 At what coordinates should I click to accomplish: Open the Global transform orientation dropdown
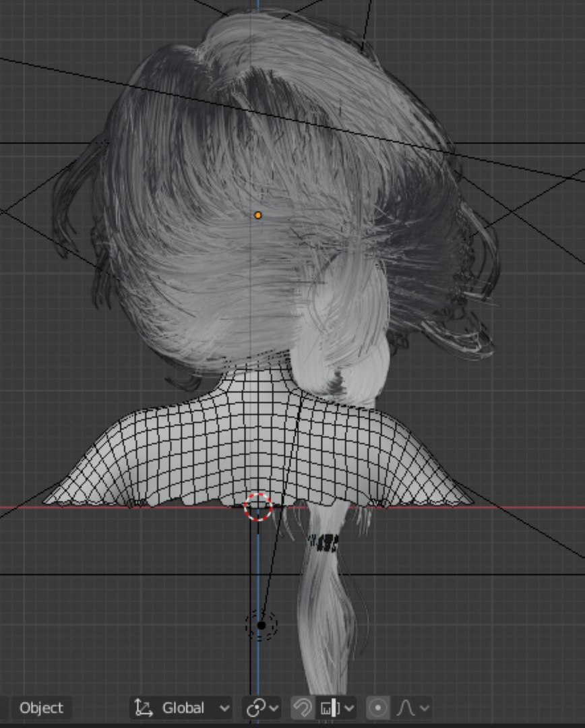pyautogui.click(x=181, y=708)
